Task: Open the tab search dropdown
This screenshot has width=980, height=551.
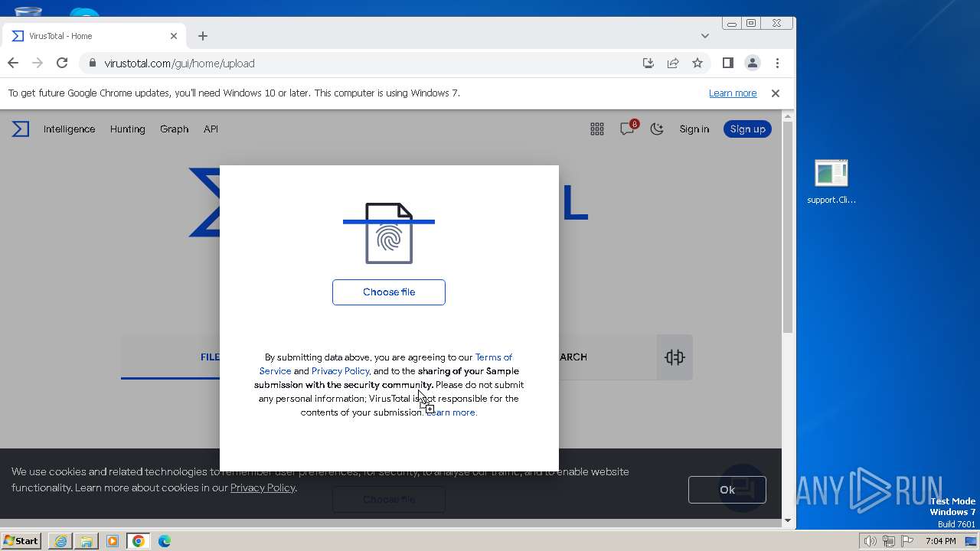Action: (x=705, y=36)
